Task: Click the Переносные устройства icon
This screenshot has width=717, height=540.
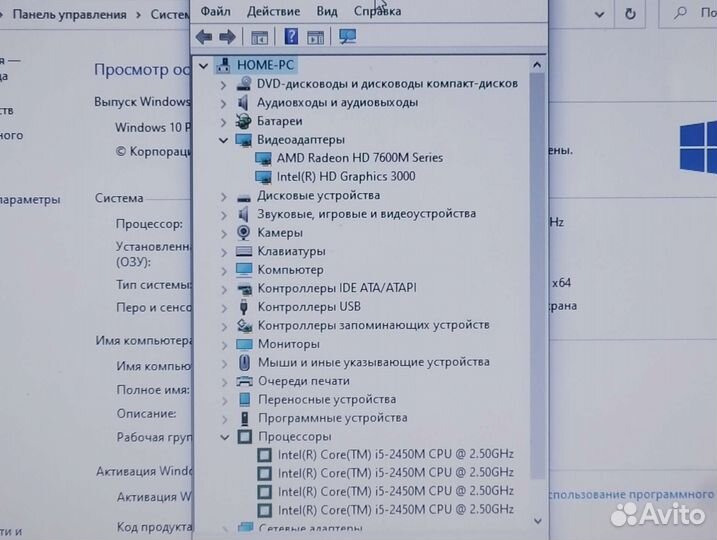Action: (245, 400)
